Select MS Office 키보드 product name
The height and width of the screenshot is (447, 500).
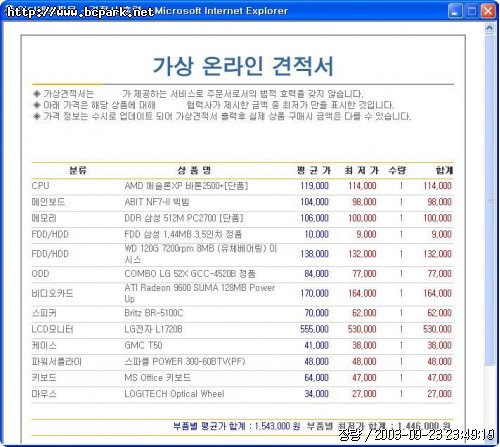(158, 378)
